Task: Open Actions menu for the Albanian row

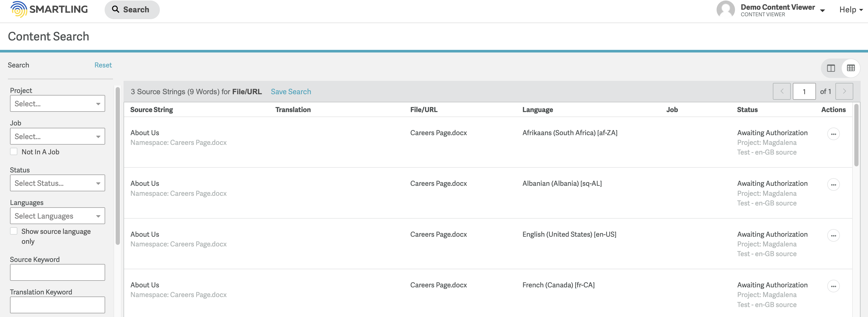Action: (834, 184)
